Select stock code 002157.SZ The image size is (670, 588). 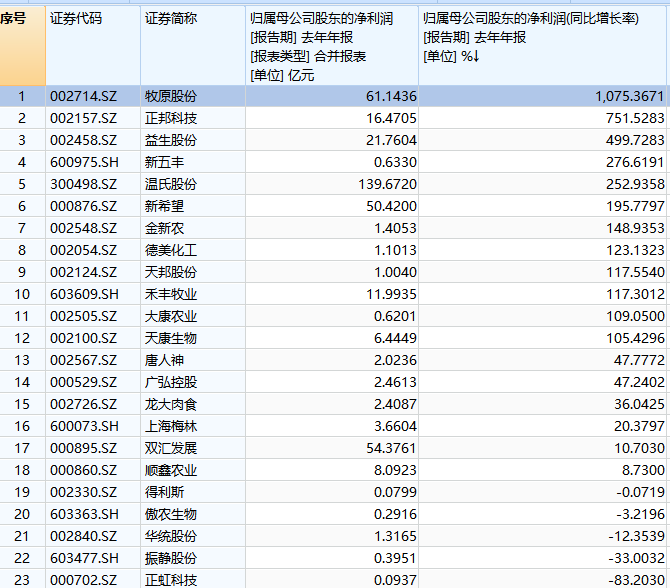[83, 119]
